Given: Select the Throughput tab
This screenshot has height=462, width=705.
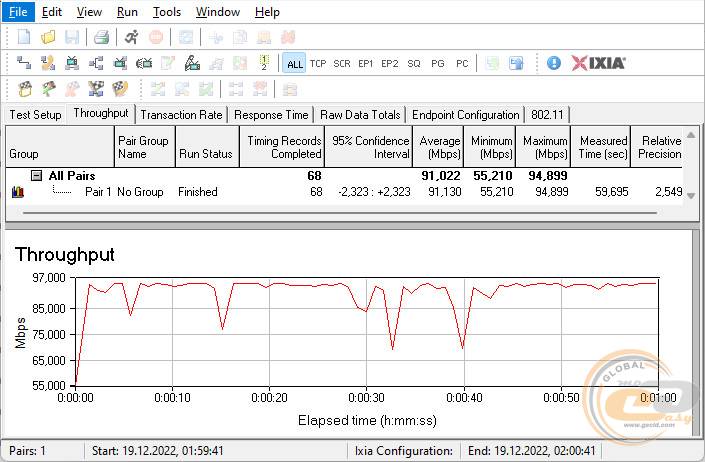Looking at the screenshot, I should (x=101, y=113).
